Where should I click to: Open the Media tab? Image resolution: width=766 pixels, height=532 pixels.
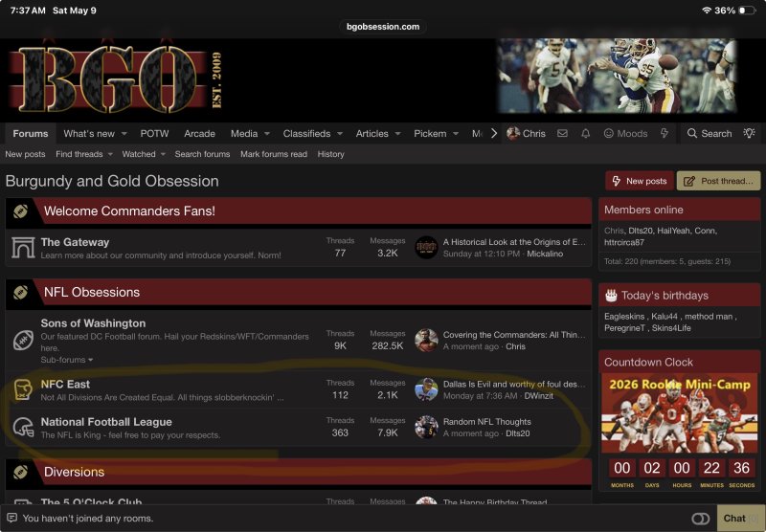(244, 134)
